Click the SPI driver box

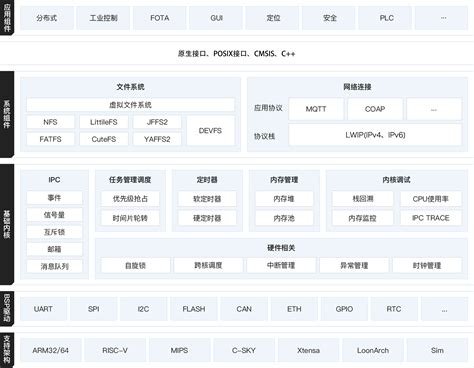pos(94,309)
